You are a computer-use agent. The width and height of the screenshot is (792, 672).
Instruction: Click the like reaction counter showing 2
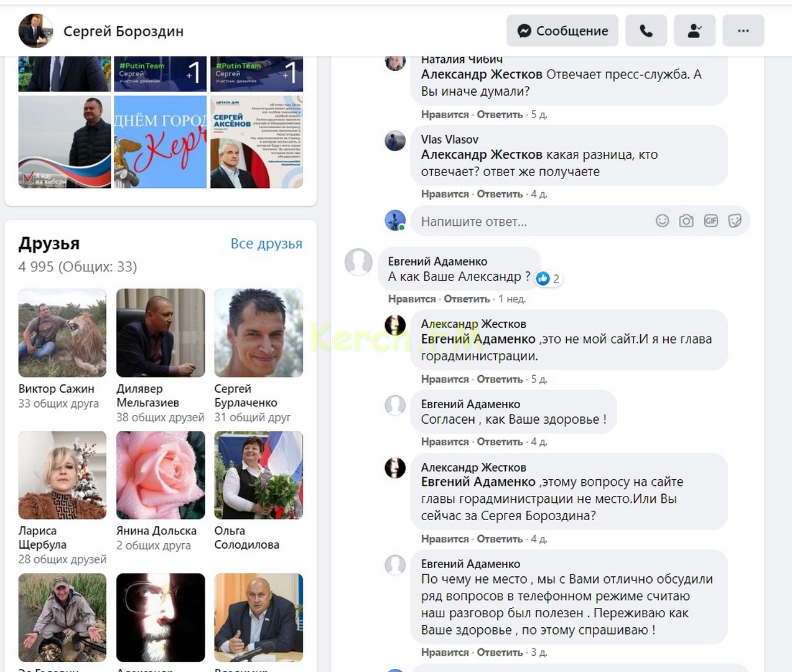548,278
